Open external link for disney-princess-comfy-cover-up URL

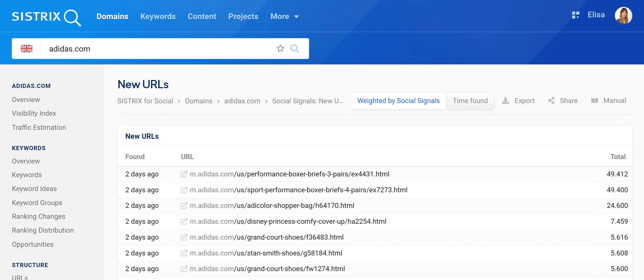(184, 221)
